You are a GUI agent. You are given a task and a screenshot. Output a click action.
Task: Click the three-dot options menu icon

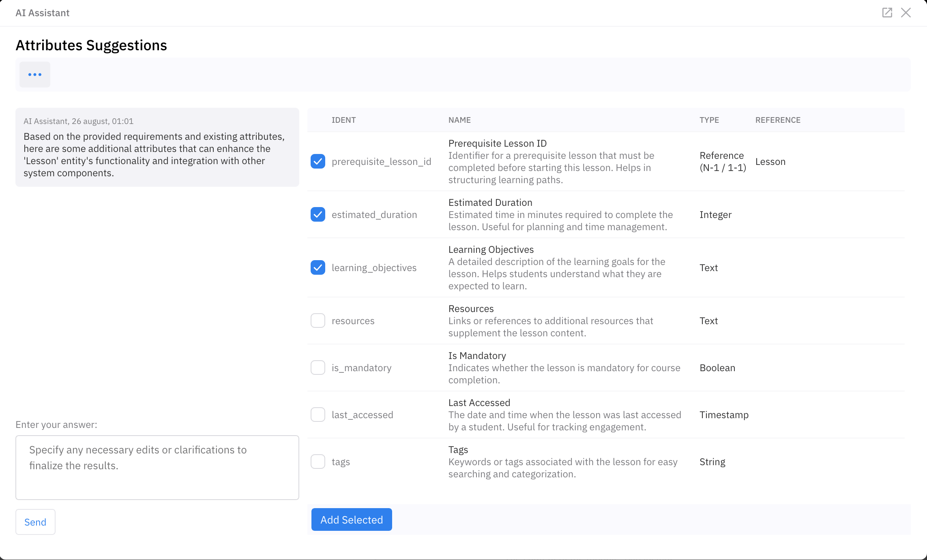click(35, 74)
